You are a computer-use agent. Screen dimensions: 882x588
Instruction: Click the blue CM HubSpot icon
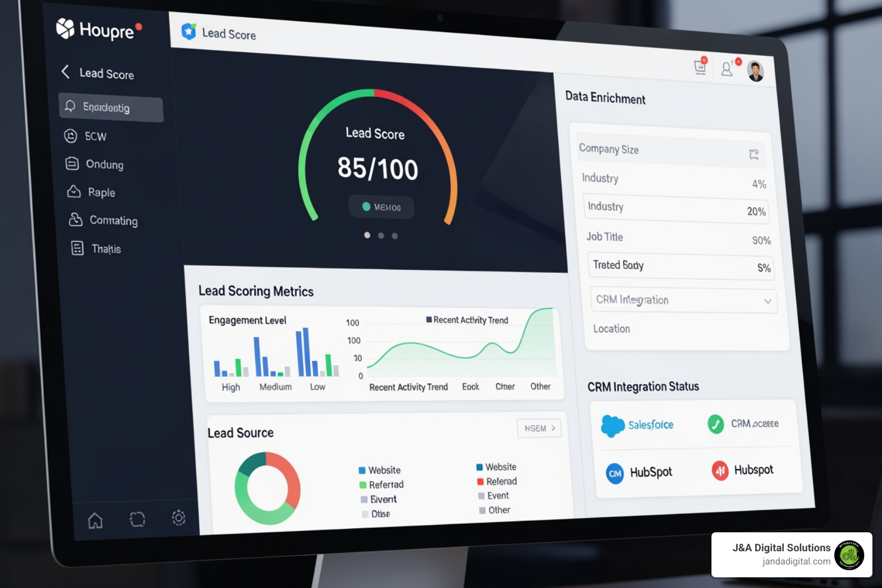coord(615,474)
